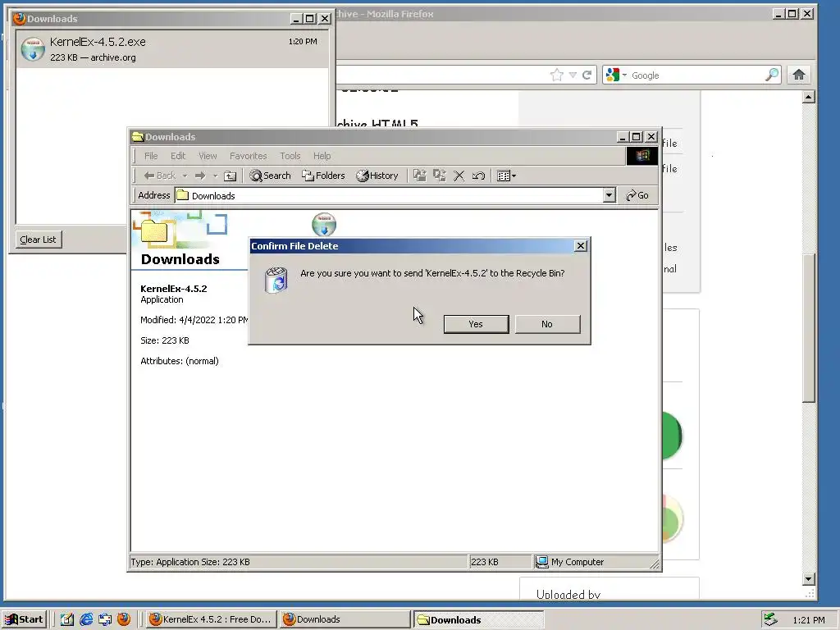
Task: Select the KernelEx-4.5.2 file icon in Explorer
Action: (x=324, y=224)
